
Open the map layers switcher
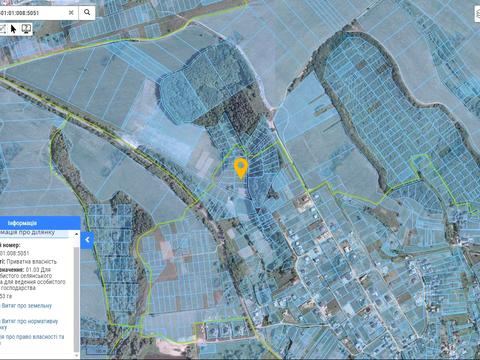477,14
